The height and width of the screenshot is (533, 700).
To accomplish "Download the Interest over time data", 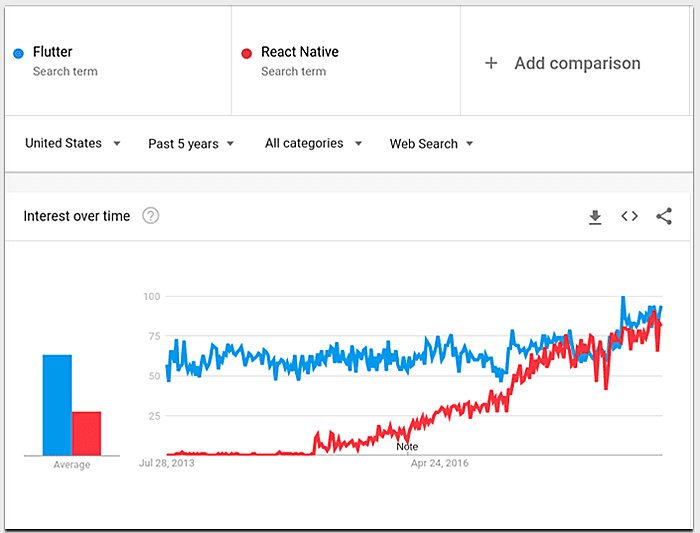I will coord(595,217).
